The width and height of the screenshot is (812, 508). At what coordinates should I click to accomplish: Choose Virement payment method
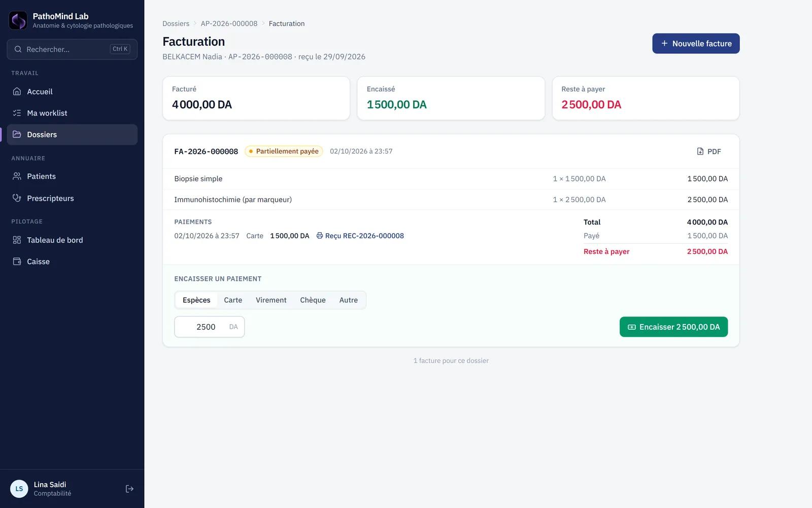[x=271, y=300]
